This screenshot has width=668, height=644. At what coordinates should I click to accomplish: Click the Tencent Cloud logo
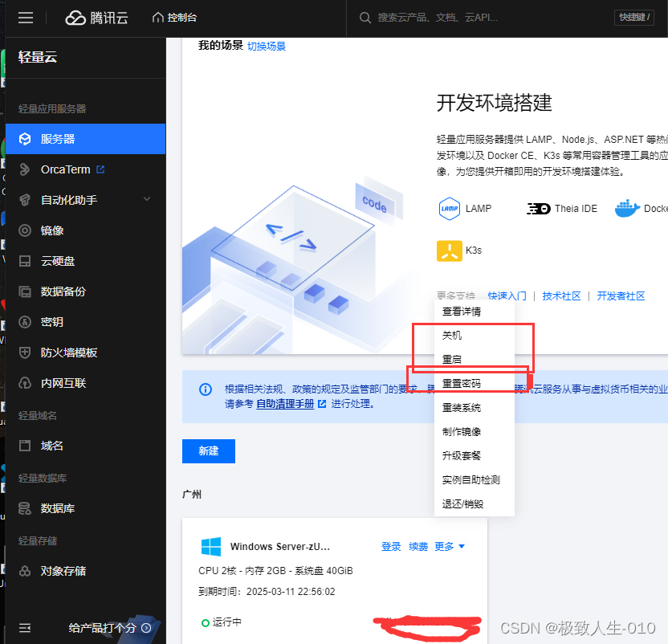(x=96, y=18)
